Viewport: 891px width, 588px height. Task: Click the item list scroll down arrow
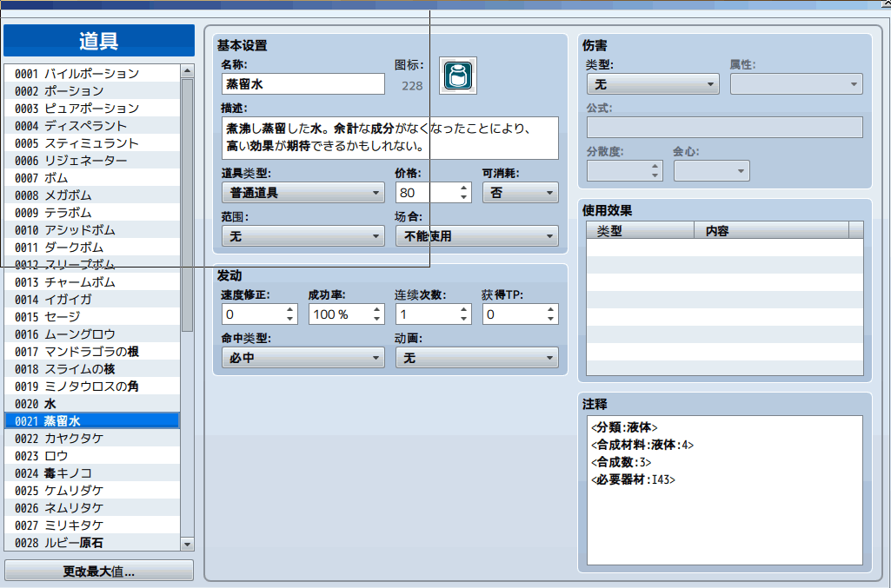pos(187,545)
